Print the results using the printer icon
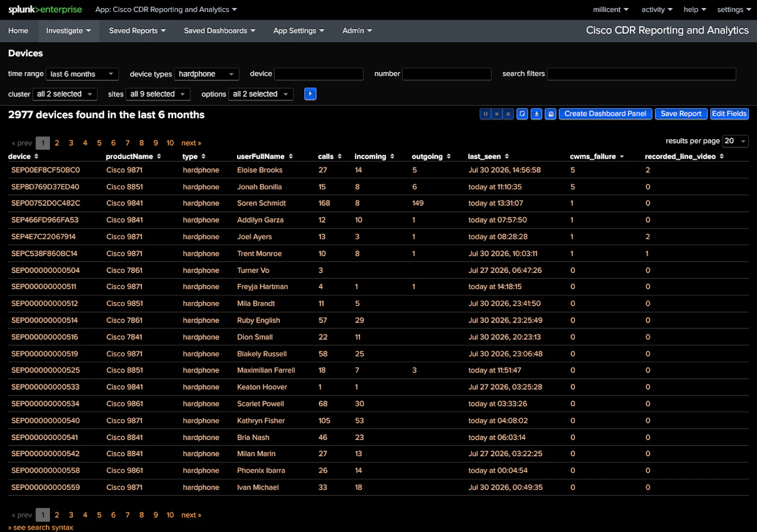 tap(551, 114)
